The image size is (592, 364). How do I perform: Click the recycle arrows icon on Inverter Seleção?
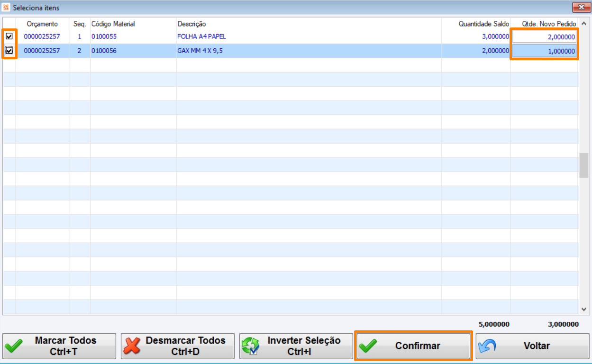(250, 346)
